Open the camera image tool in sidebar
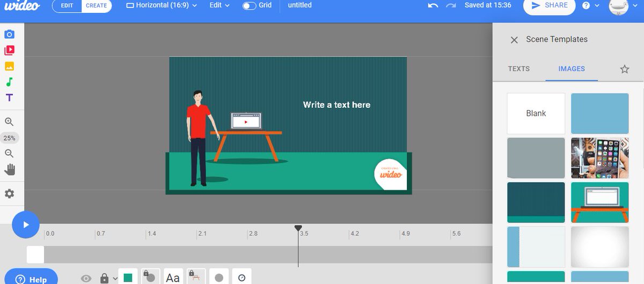This screenshot has width=644, height=284. click(x=9, y=35)
